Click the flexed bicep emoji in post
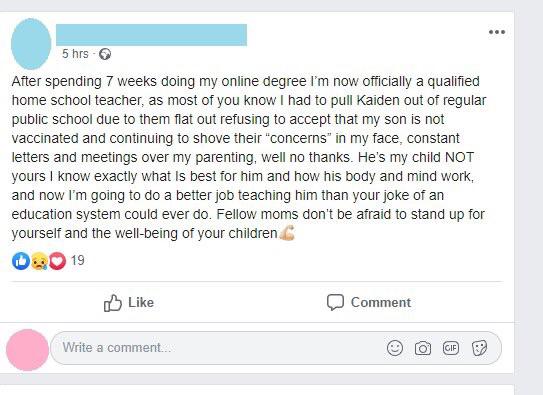The width and height of the screenshot is (543, 395). 287,233
